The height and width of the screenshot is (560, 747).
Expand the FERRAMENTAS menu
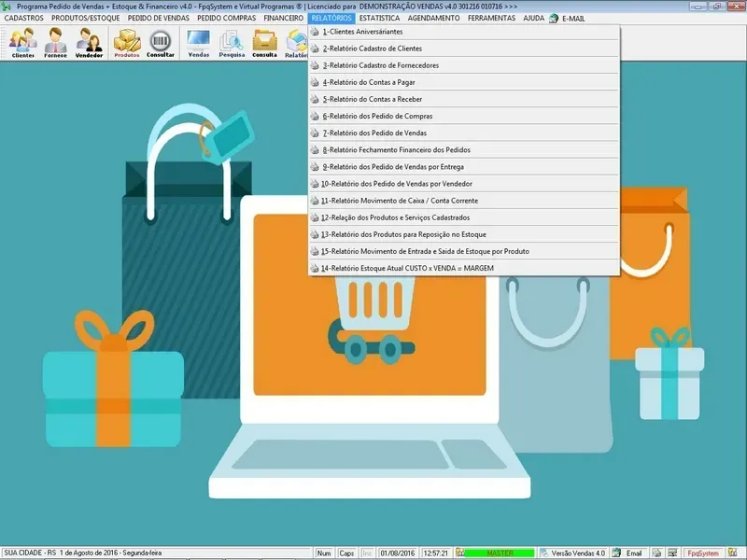(491, 18)
